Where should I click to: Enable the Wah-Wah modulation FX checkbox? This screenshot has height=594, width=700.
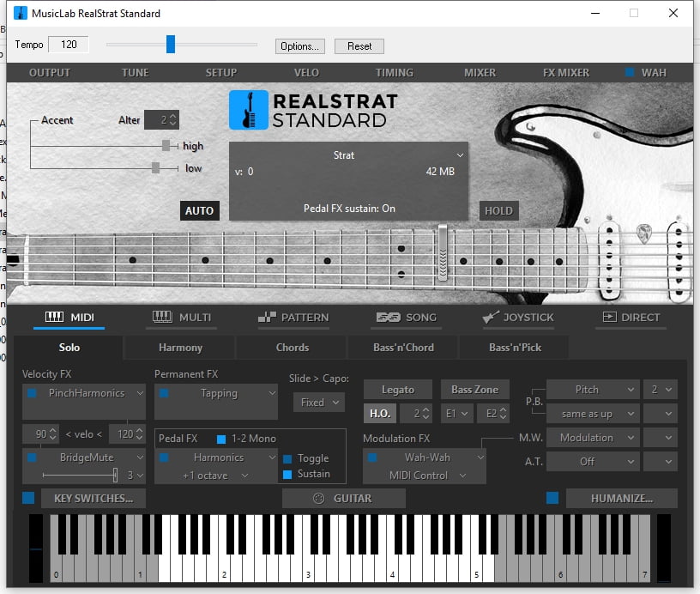pos(372,458)
